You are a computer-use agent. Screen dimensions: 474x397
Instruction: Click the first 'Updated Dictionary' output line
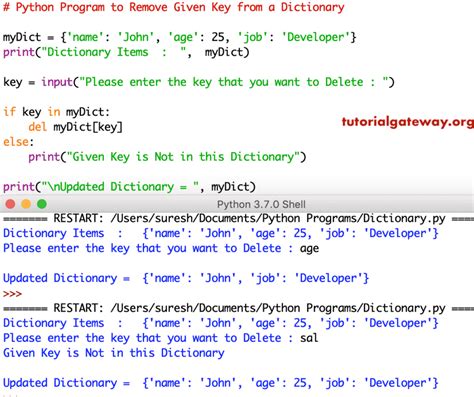point(186,278)
